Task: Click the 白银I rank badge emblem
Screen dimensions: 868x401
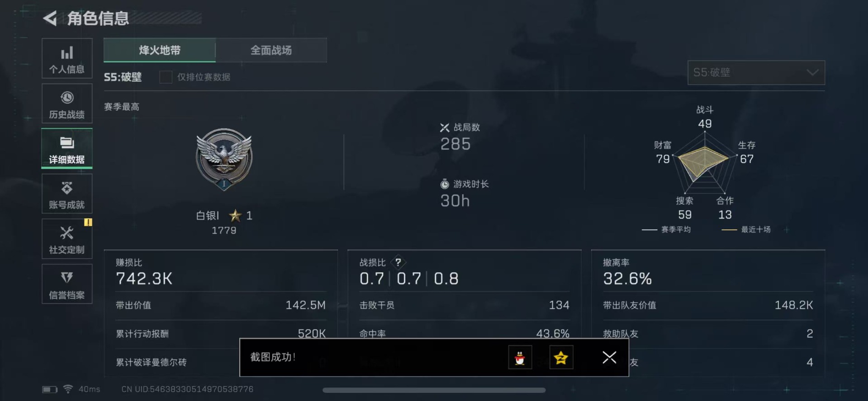Action: 224,159
